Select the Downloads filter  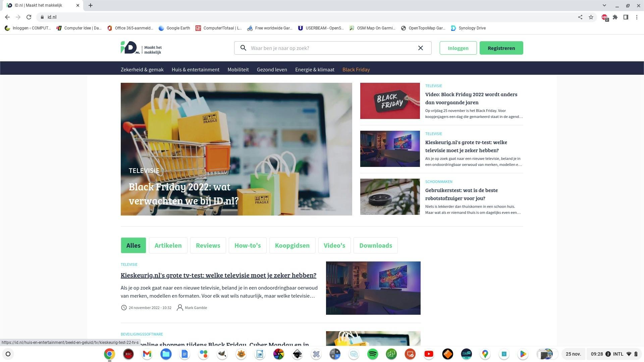(x=376, y=245)
